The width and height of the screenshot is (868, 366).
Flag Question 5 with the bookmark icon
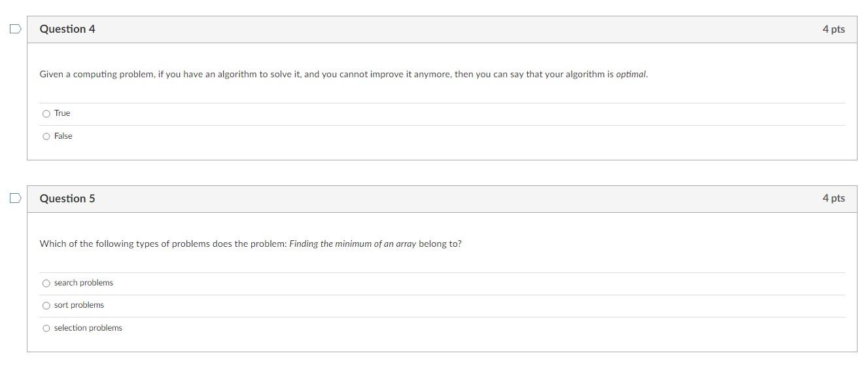(16, 198)
